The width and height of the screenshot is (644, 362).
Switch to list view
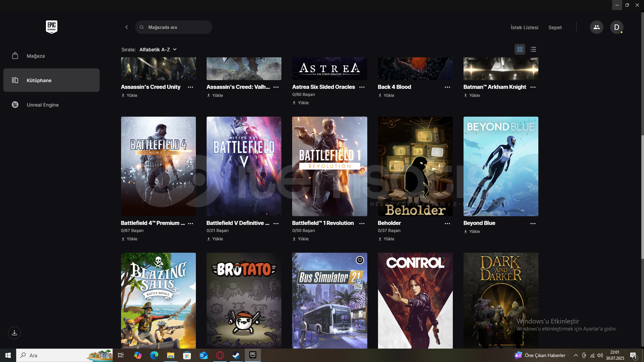[x=533, y=49]
